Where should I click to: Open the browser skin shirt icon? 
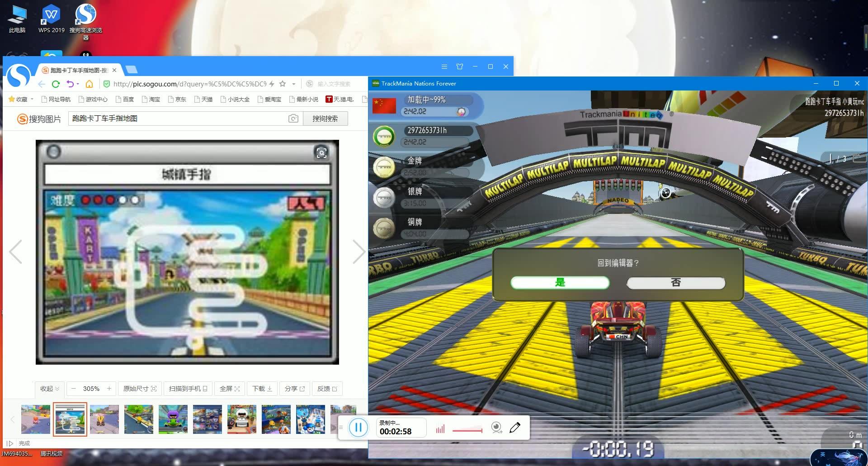[460, 67]
